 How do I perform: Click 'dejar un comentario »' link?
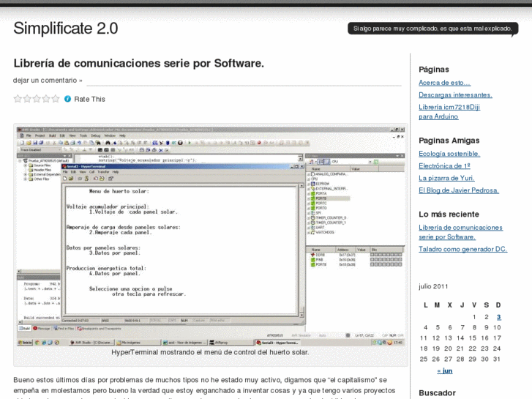(48, 80)
